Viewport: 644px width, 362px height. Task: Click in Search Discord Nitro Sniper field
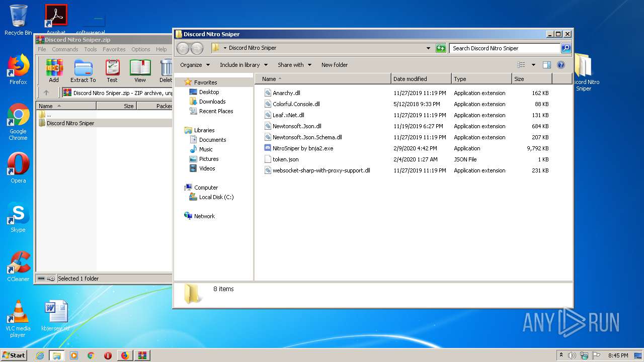(505, 48)
